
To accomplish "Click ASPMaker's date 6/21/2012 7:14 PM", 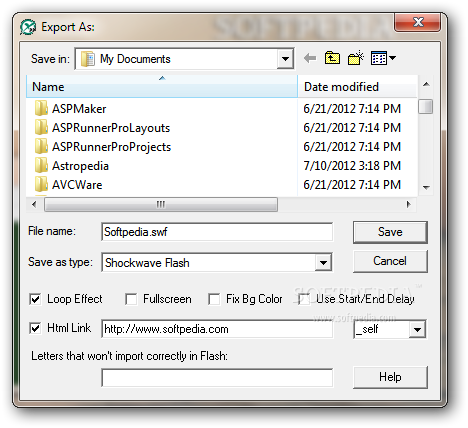I will pyautogui.click(x=352, y=109).
